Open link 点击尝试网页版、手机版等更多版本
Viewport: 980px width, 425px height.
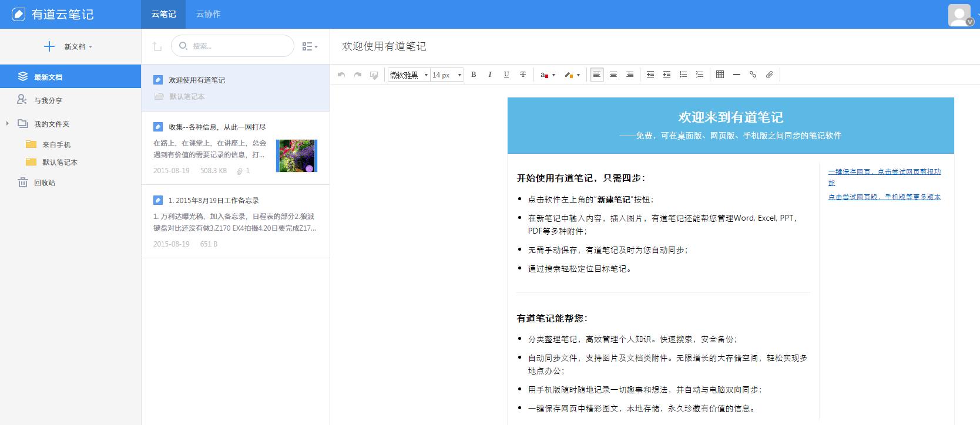click(x=884, y=197)
